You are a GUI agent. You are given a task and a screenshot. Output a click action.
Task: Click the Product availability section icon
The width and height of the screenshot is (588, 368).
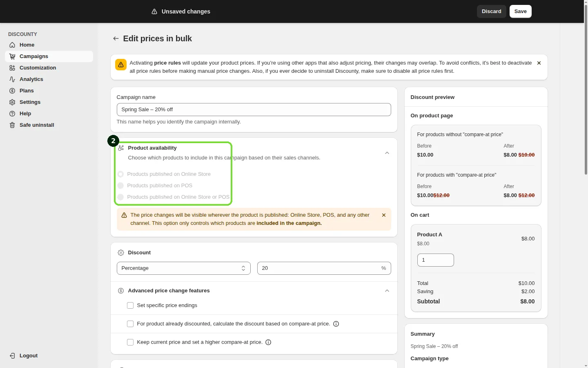coord(121,148)
